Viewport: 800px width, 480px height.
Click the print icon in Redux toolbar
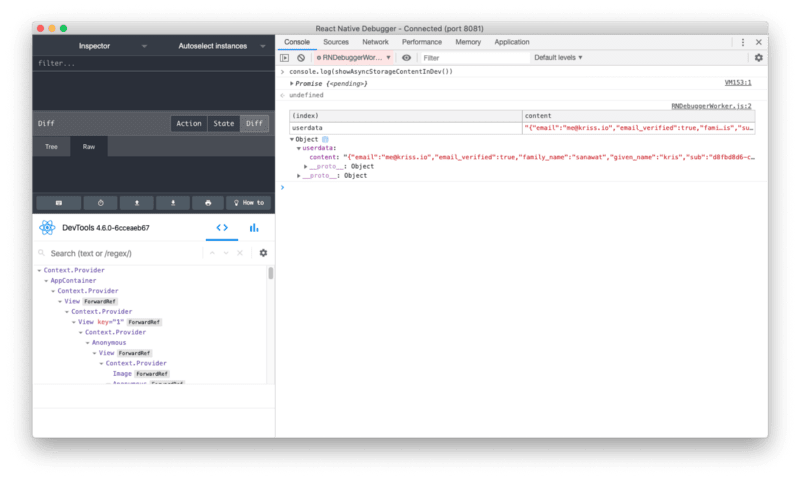tap(207, 202)
